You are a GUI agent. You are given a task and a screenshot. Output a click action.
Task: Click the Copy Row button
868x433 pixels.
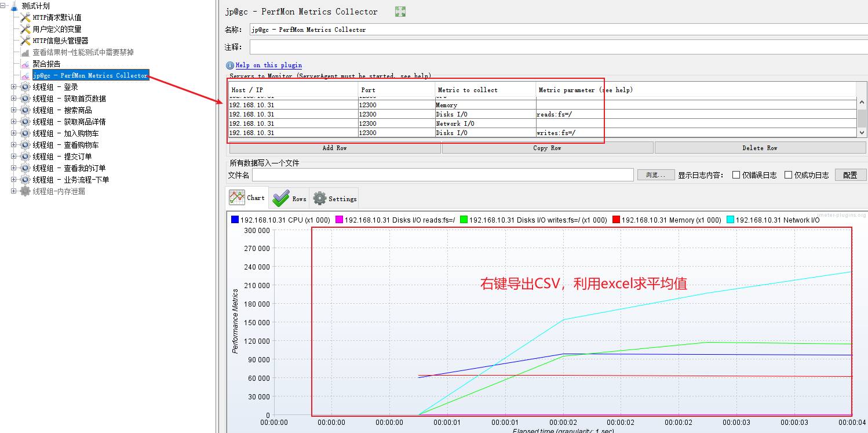(x=548, y=148)
